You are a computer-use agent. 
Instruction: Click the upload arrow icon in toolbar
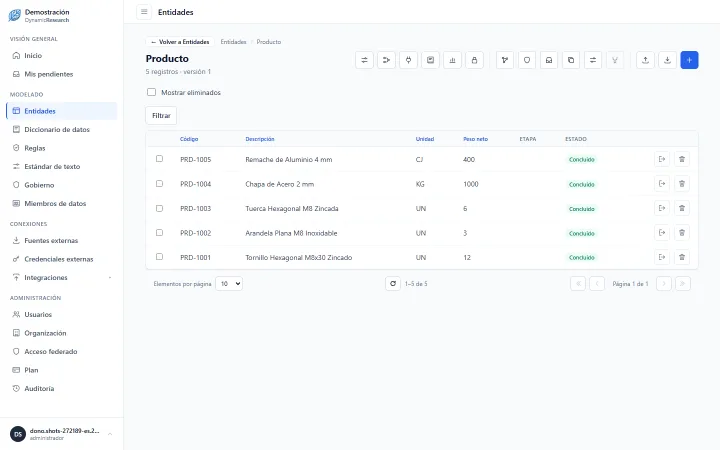[645, 60]
